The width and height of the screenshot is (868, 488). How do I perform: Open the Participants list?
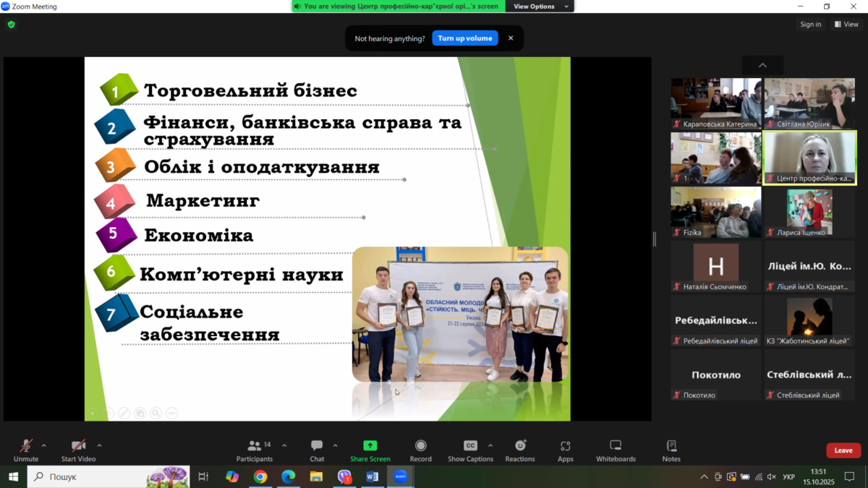pos(255,450)
